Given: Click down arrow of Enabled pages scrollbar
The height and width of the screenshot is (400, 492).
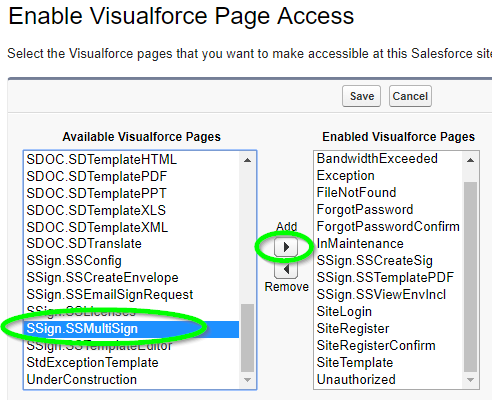Looking at the screenshot, I should [x=470, y=380].
